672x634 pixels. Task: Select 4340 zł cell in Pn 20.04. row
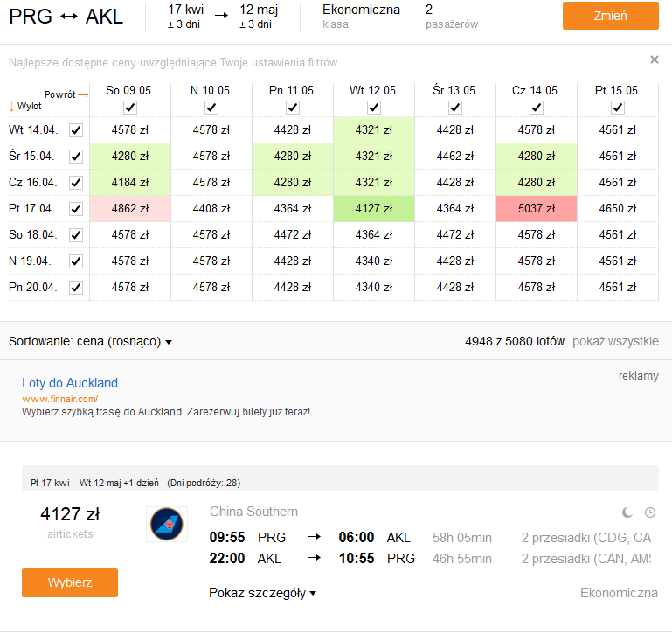(x=374, y=288)
